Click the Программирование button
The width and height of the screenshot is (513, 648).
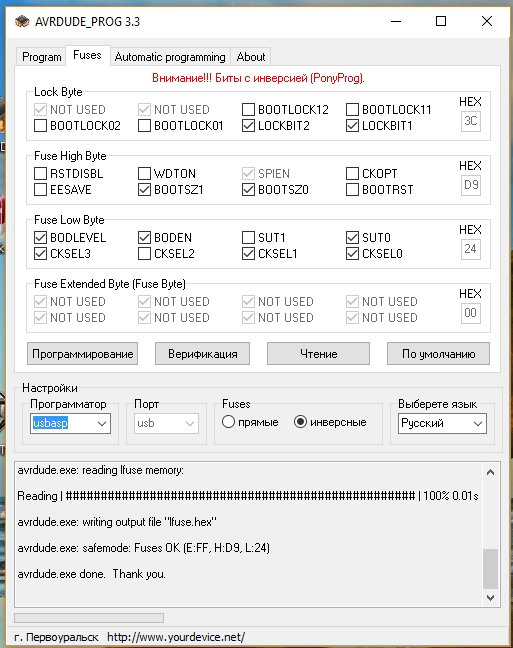click(83, 354)
